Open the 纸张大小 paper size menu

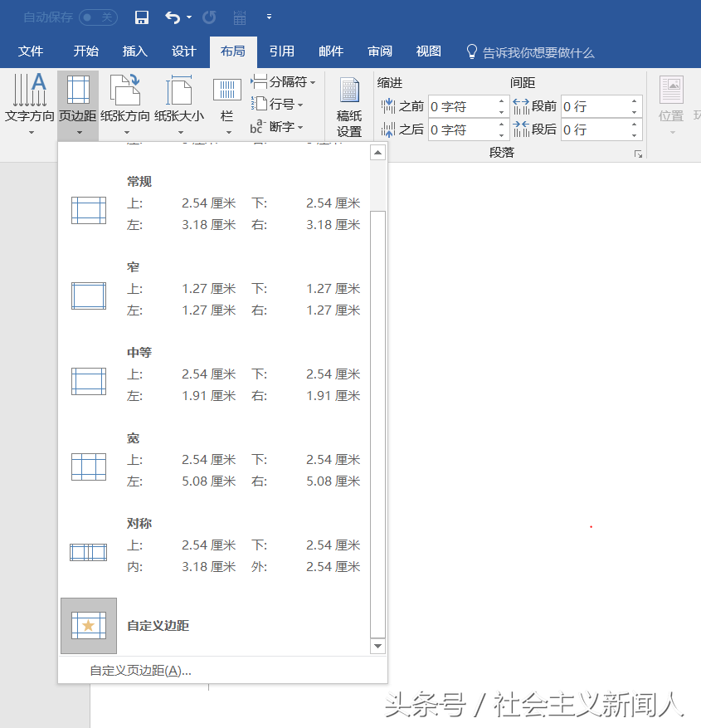point(179,105)
